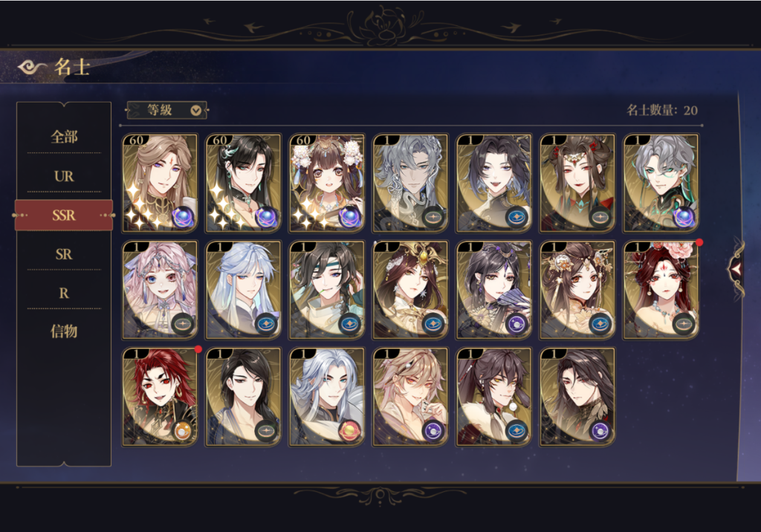Click the red planet icon on silver-haired bottom card
The image size is (761, 532).
(x=349, y=430)
